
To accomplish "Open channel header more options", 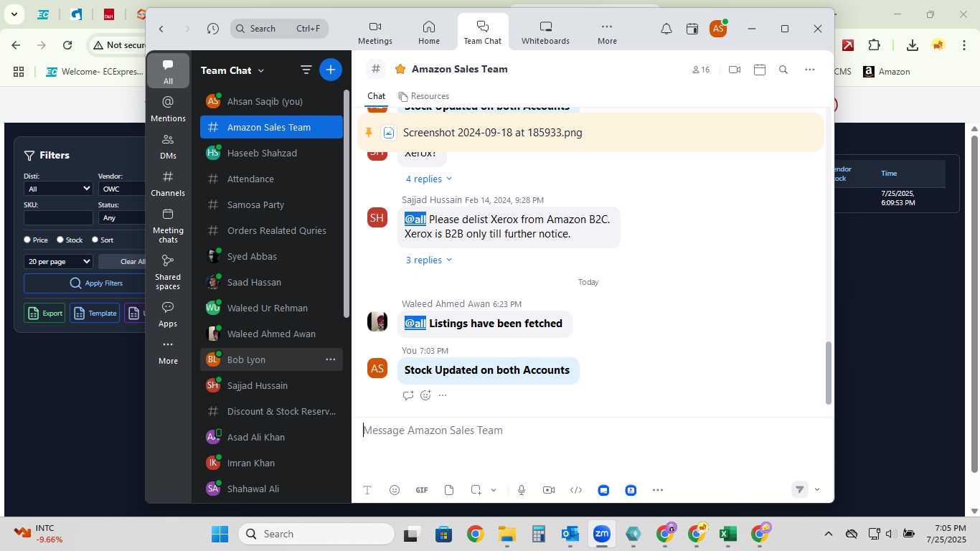I will (x=810, y=70).
